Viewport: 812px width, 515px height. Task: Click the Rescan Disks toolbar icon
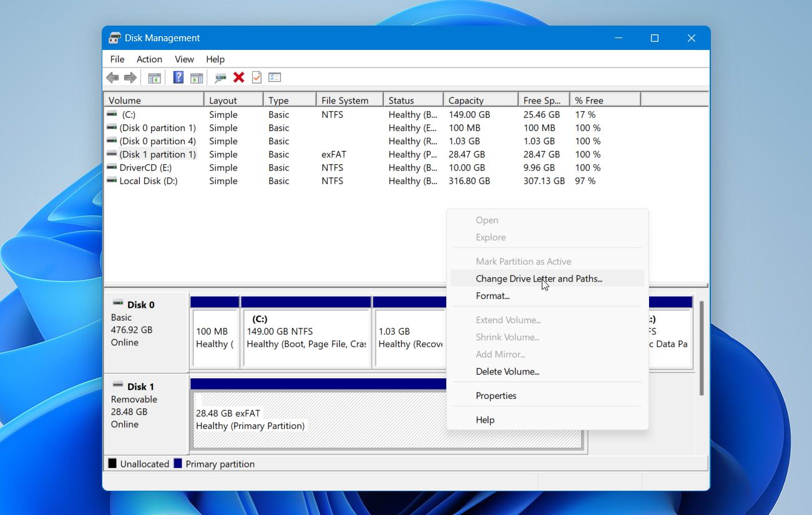point(220,77)
